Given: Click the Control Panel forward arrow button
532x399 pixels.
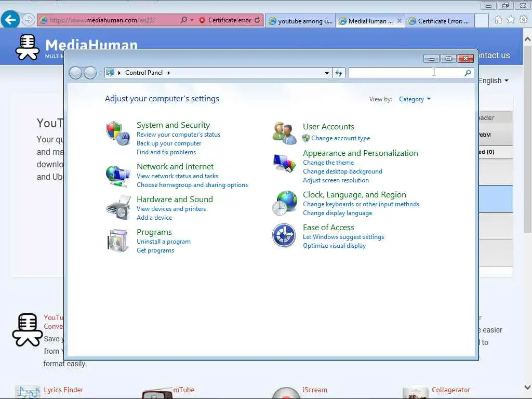Looking at the screenshot, I should click(90, 73).
